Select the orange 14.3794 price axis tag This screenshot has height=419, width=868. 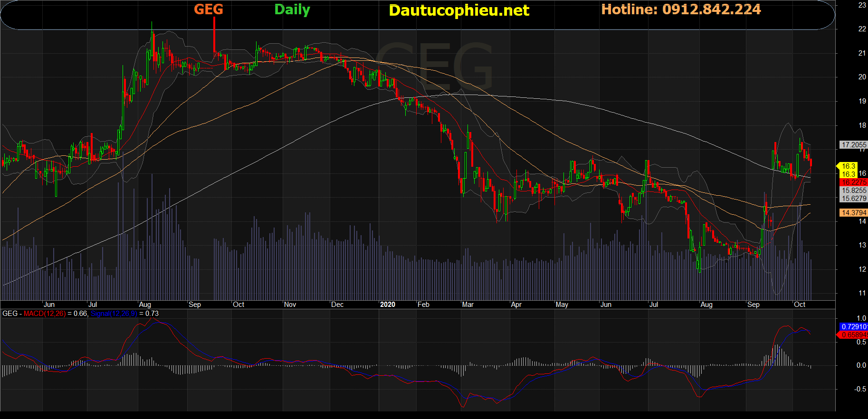[854, 213]
